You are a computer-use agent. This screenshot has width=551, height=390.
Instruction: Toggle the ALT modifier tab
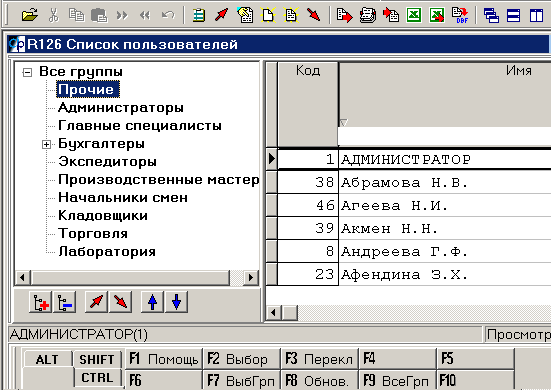(47, 359)
